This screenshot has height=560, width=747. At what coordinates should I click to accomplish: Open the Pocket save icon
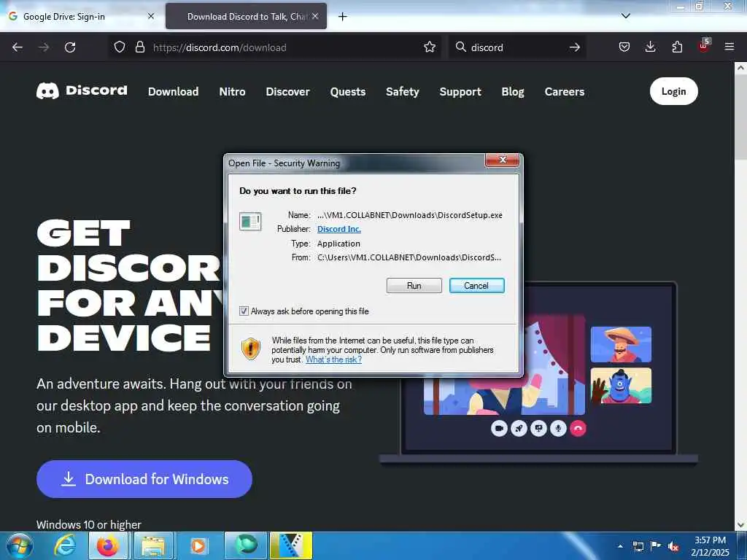click(x=624, y=47)
